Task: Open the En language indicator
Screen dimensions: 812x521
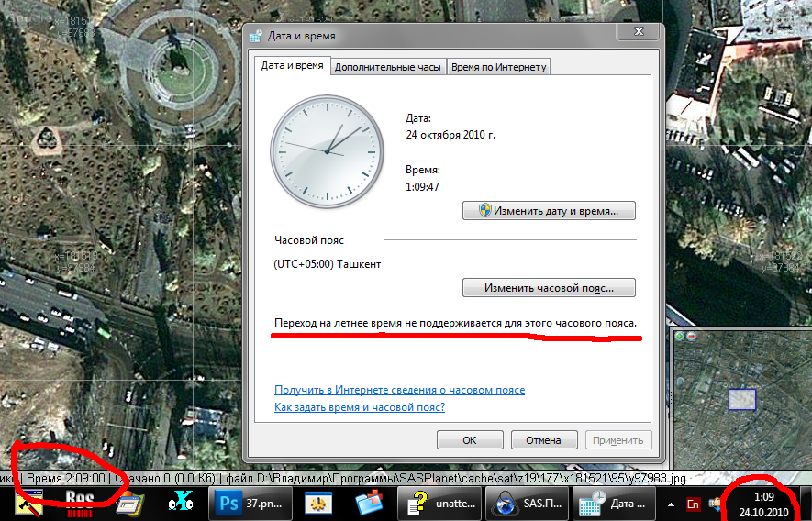Action: click(693, 504)
